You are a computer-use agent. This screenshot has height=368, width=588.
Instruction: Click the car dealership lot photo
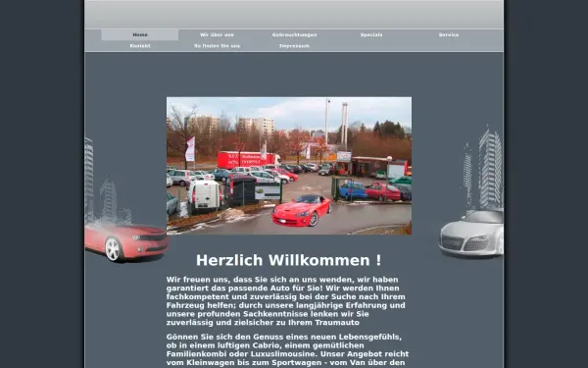289,166
